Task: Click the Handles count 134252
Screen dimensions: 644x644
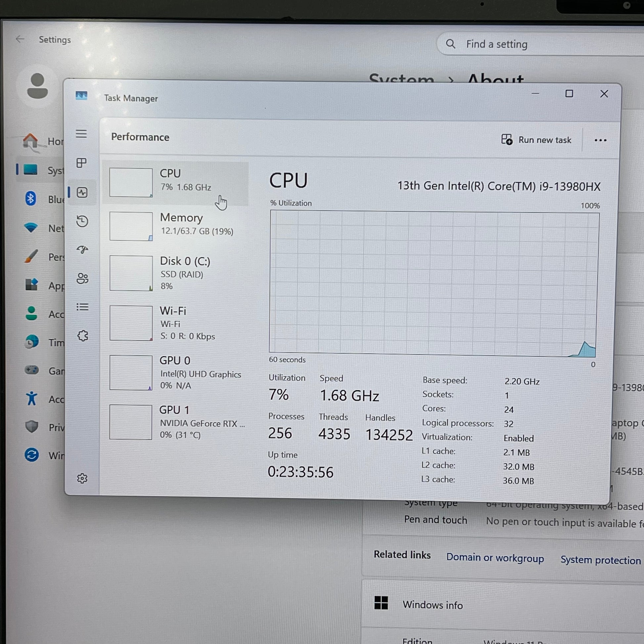Action: click(389, 435)
